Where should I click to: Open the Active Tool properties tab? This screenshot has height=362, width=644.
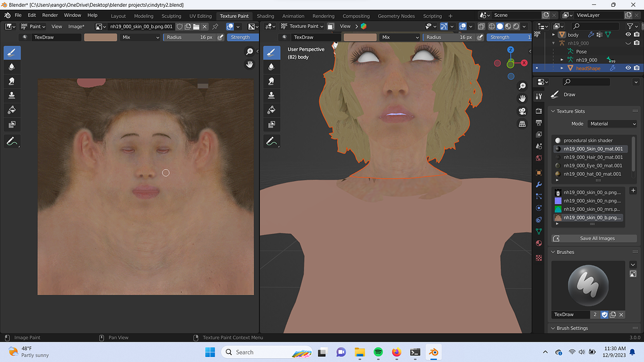click(539, 96)
